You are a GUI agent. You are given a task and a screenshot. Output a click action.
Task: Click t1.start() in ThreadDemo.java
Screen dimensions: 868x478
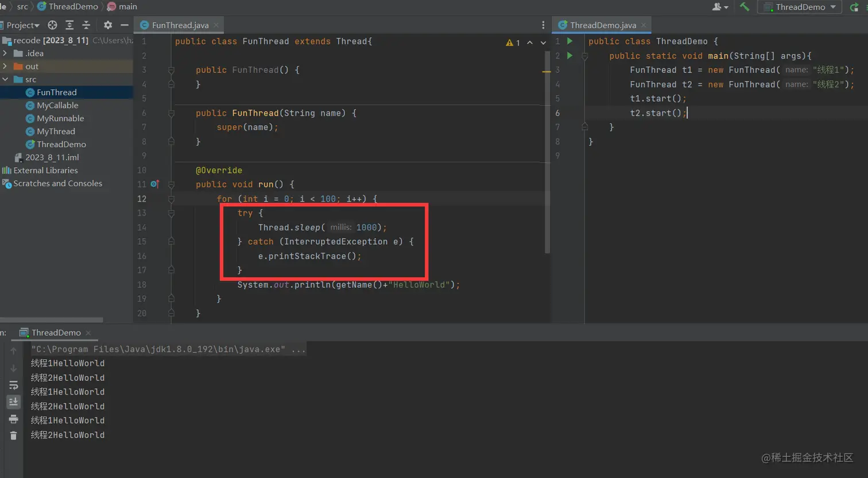click(658, 99)
